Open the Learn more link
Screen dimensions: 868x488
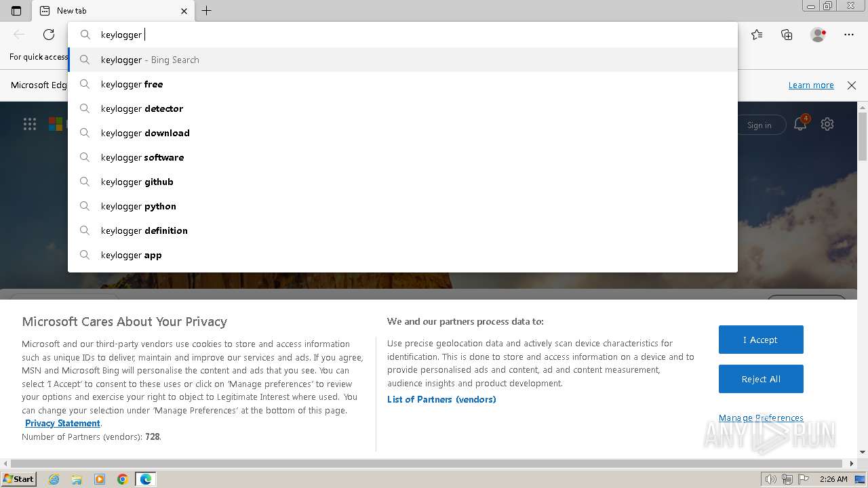point(811,85)
